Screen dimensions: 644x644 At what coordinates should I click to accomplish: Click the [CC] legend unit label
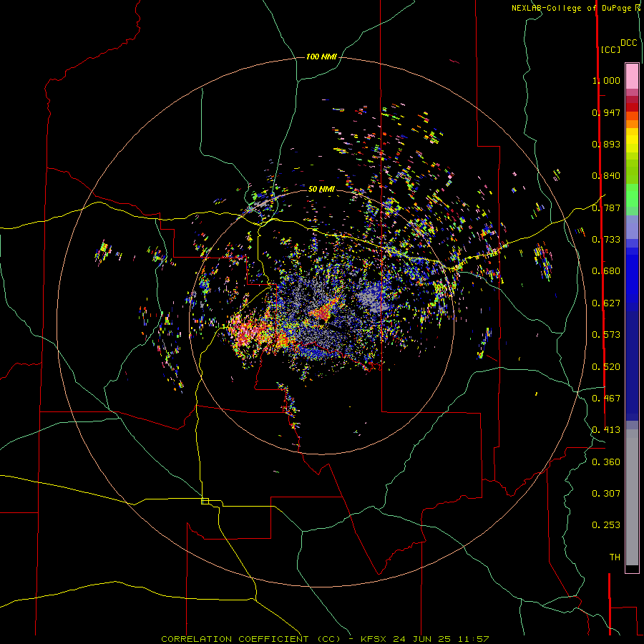click(611, 49)
